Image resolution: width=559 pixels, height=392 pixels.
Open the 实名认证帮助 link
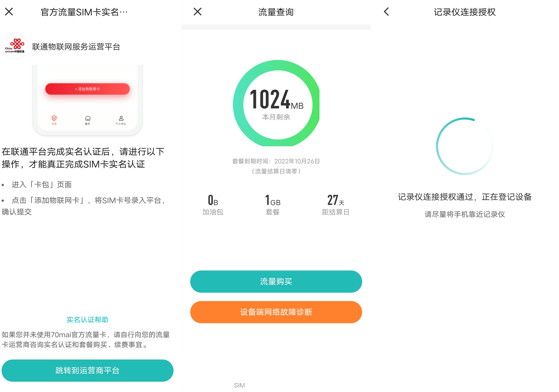click(87, 320)
